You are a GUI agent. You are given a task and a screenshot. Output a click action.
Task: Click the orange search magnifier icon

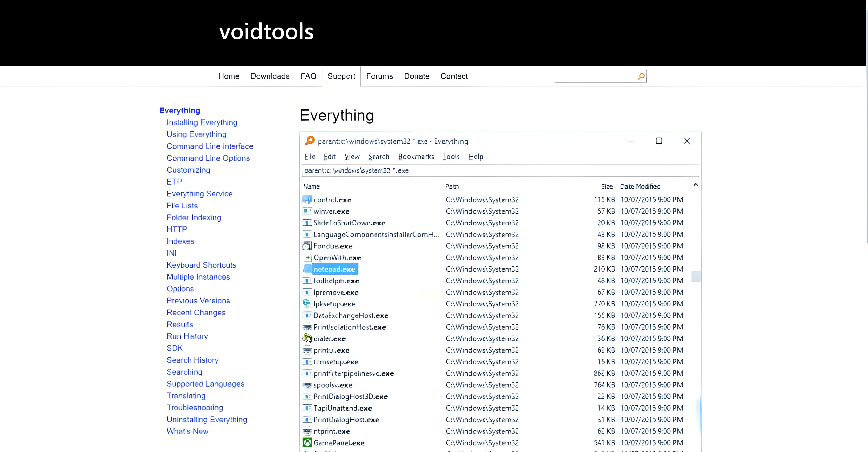pyautogui.click(x=641, y=76)
